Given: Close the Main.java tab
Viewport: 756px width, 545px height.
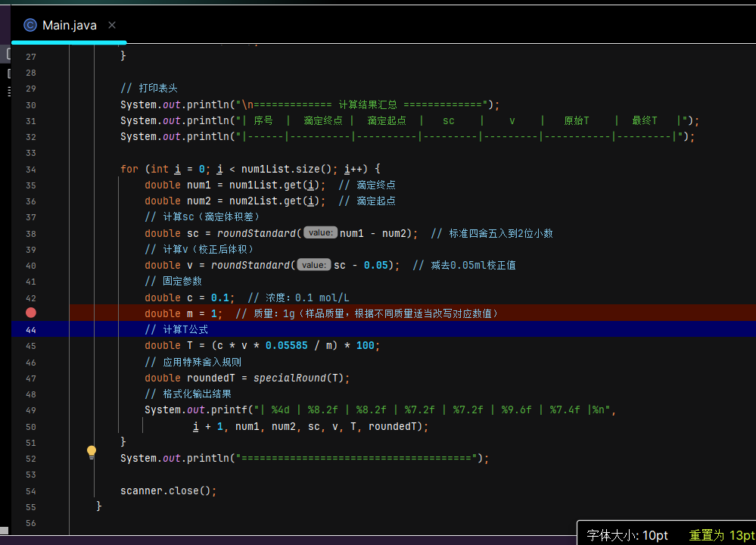Looking at the screenshot, I should pyautogui.click(x=112, y=25).
